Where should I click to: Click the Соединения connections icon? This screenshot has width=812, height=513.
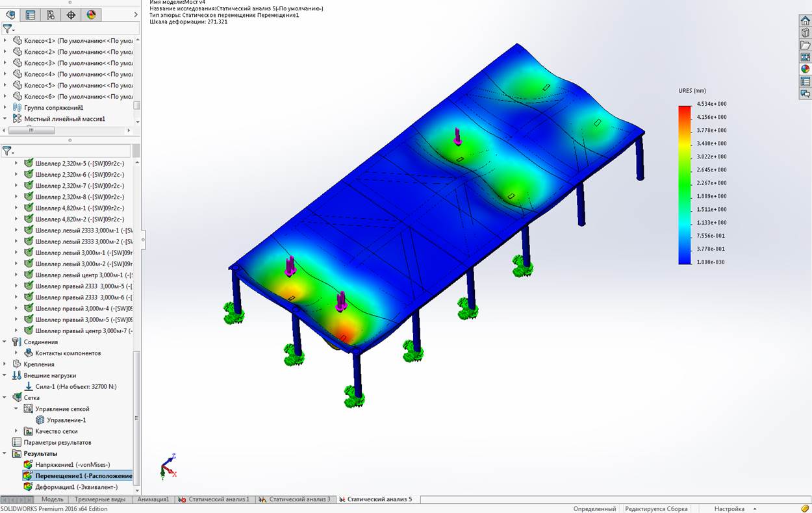(17, 342)
